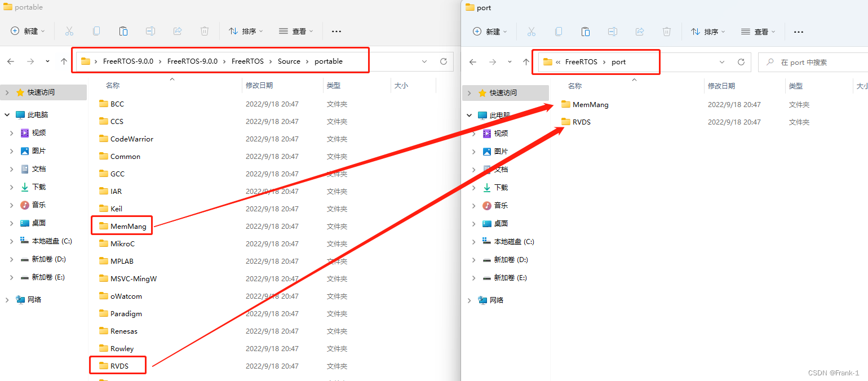868x381 pixels.
Task: Go up one level in port window
Action: [x=526, y=62]
